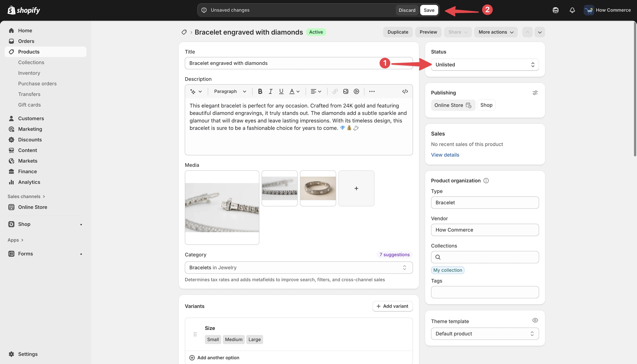Click the insert video icon
637x364 pixels.
357,91
